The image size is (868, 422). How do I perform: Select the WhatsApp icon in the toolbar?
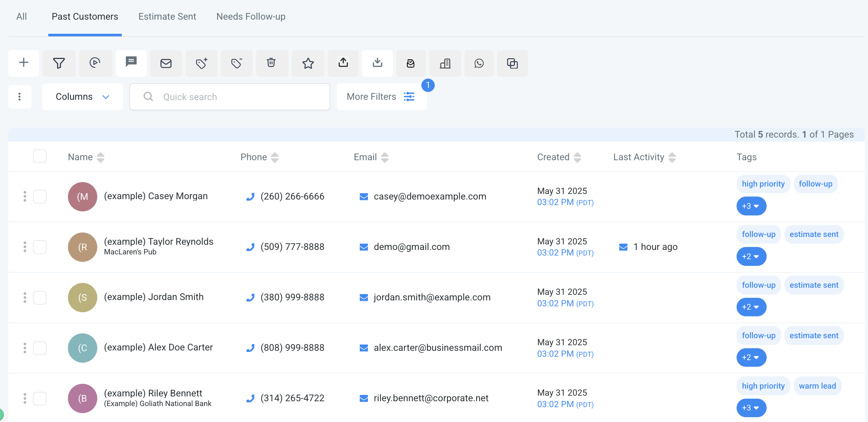pyautogui.click(x=479, y=63)
